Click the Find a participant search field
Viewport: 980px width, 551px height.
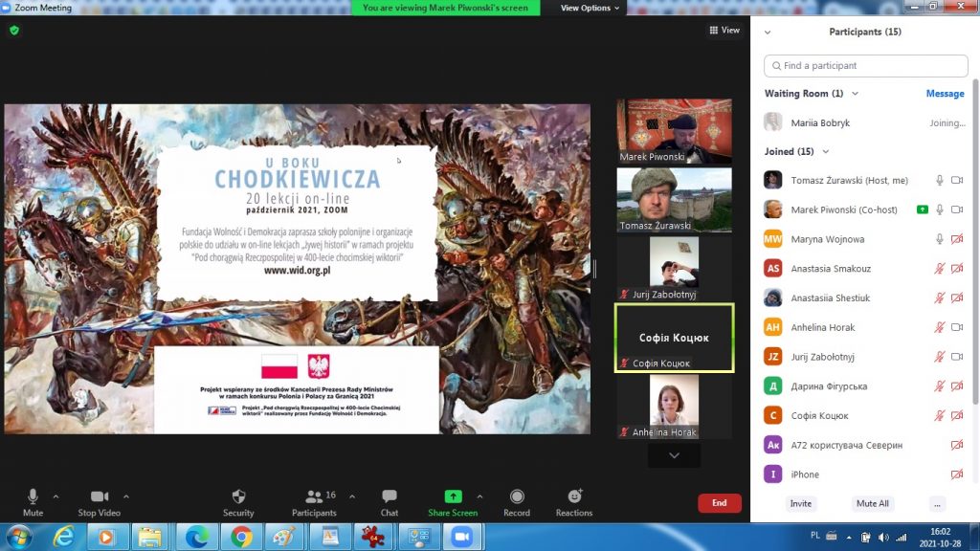click(866, 66)
